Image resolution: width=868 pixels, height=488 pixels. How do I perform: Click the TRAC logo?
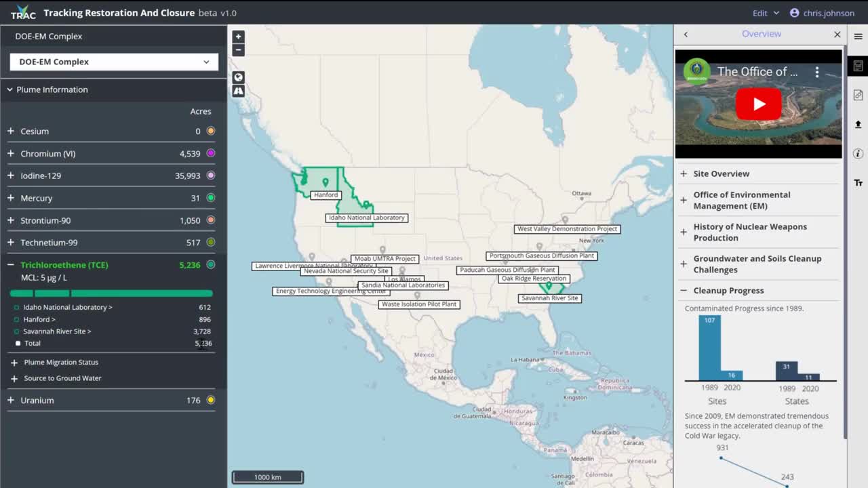click(22, 13)
